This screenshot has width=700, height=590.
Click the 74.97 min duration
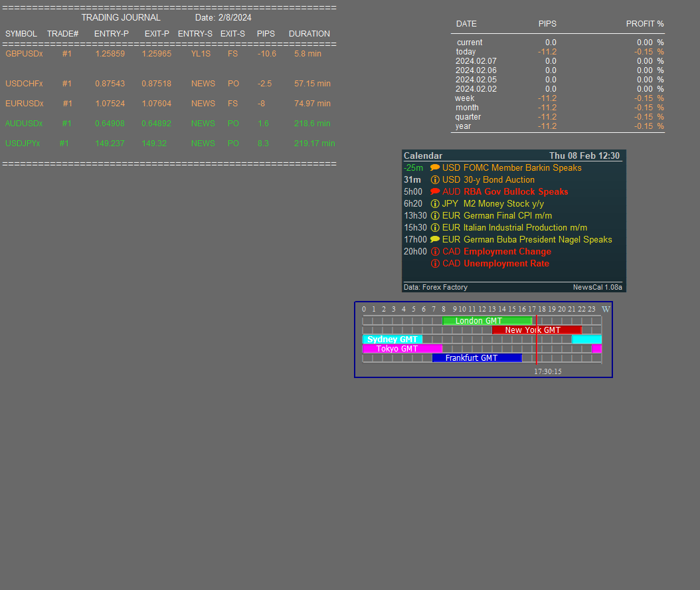pyautogui.click(x=313, y=104)
